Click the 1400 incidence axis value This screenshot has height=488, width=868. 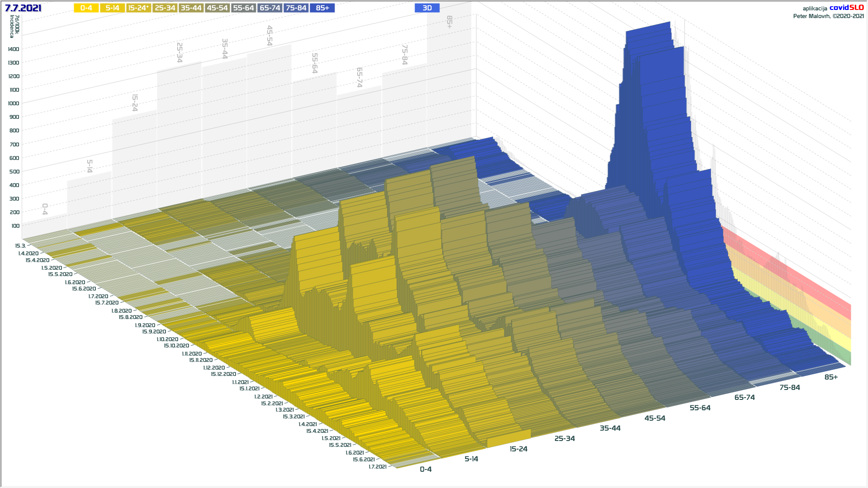14,49
